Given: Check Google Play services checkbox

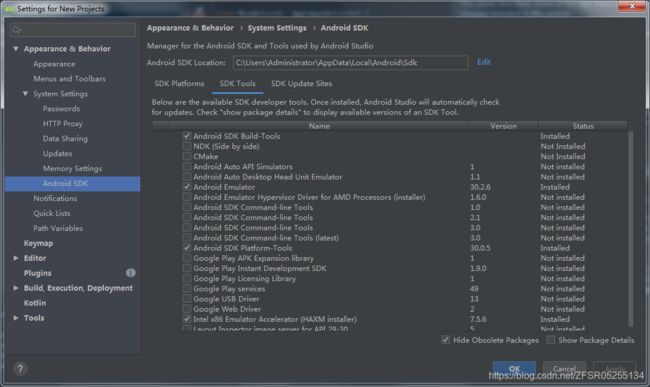Looking at the screenshot, I should tap(187, 288).
